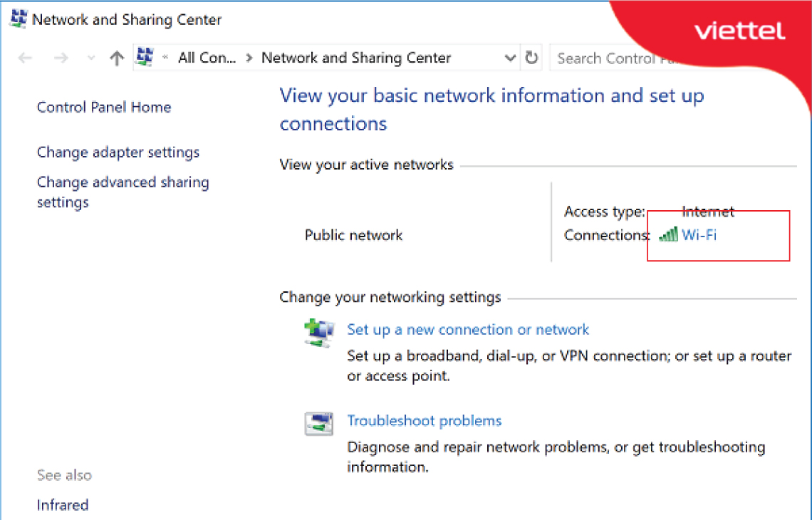Select Network and Sharing Center breadcrumb
Image resolution: width=812 pixels, height=520 pixels.
pos(356,58)
